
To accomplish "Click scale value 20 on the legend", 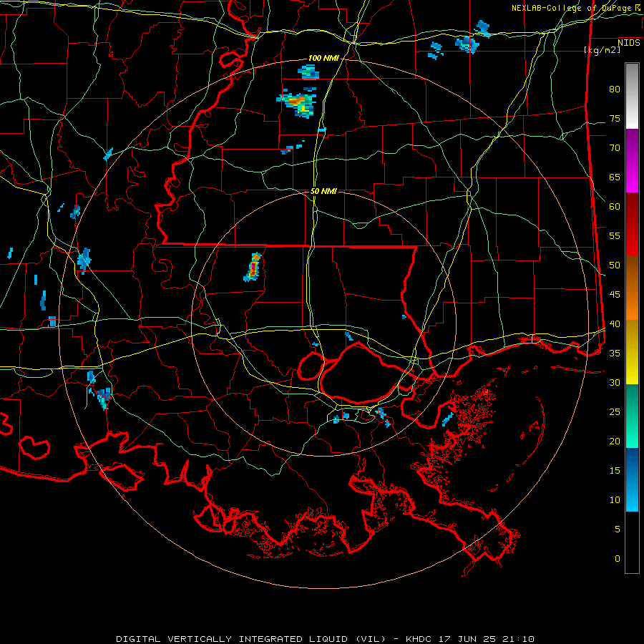I will click(615, 441).
